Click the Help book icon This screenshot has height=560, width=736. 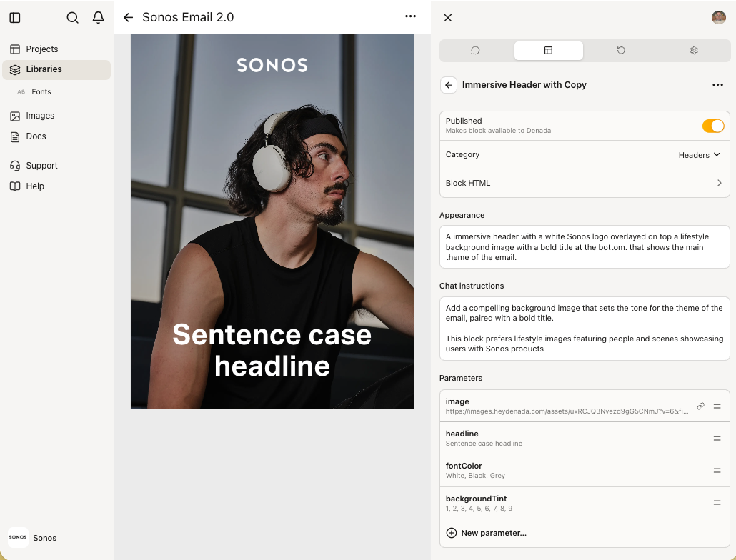click(15, 186)
